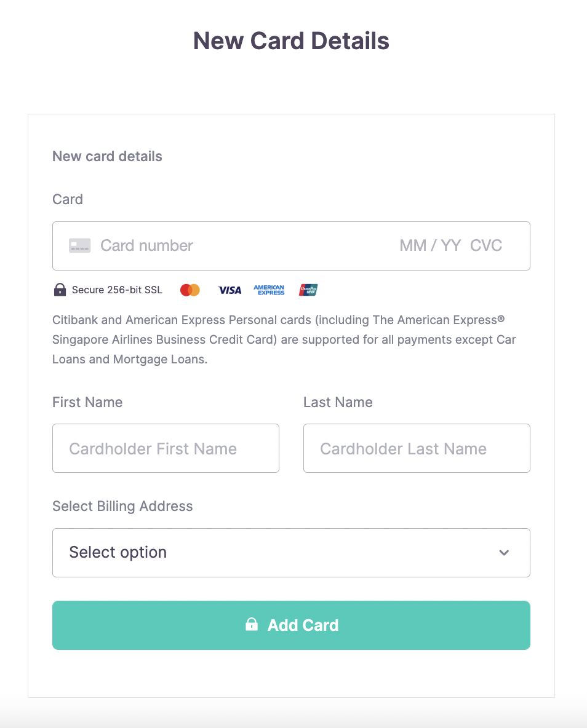
Task: Focus the Cardholder First Name field
Action: pos(166,448)
